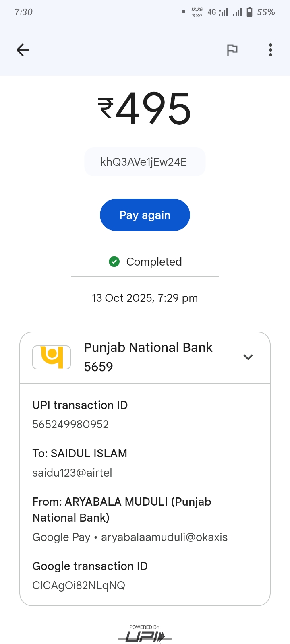Open the three-dot overflow menu
The height and width of the screenshot is (644, 290).
pos(271,50)
